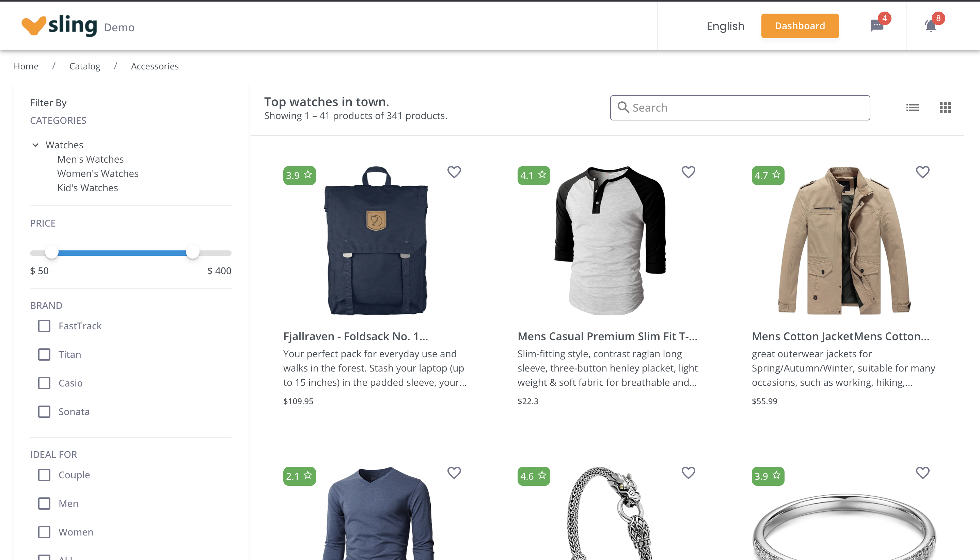
Task: Add Fjallraven Foldsack to wishlist
Action: coord(454,172)
